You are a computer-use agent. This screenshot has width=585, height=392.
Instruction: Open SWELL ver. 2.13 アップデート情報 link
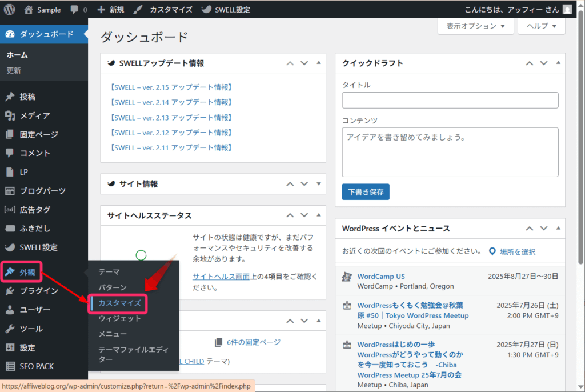coord(171,118)
